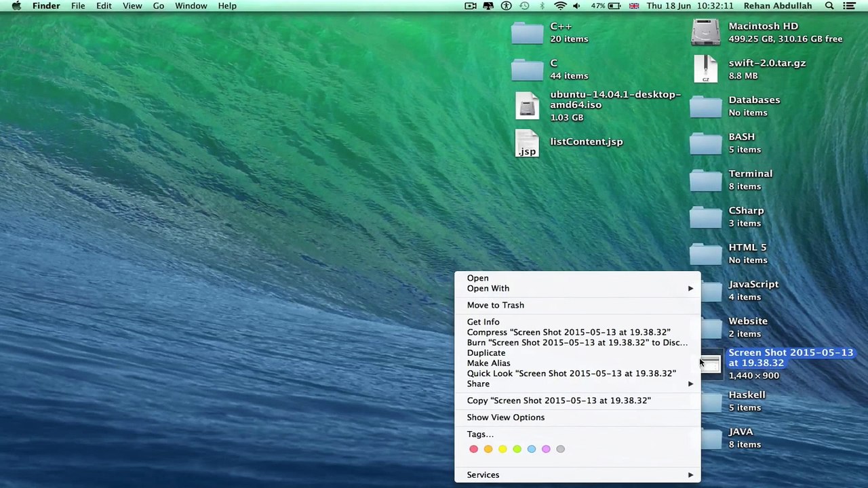
Task: Open the File menu
Action: coord(78,6)
